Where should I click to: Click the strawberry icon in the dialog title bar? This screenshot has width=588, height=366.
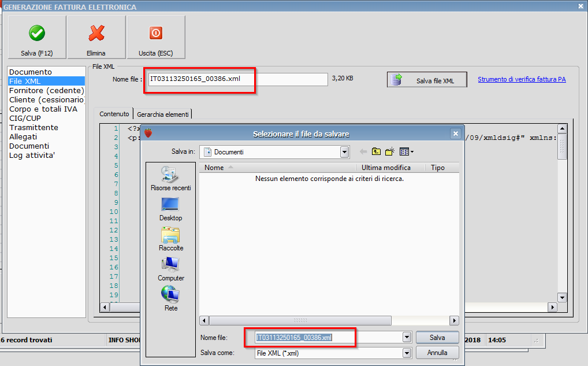click(148, 133)
